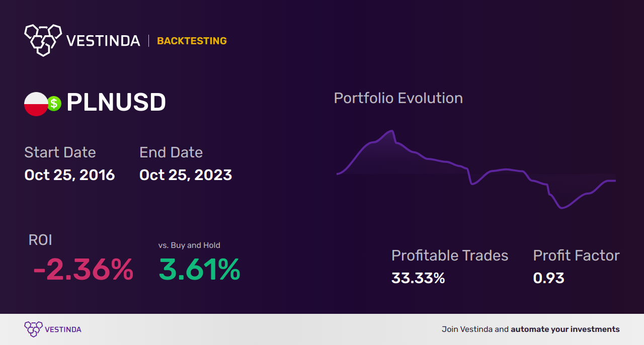
Task: Click the negative ROI value -2.36%
Action: [83, 270]
